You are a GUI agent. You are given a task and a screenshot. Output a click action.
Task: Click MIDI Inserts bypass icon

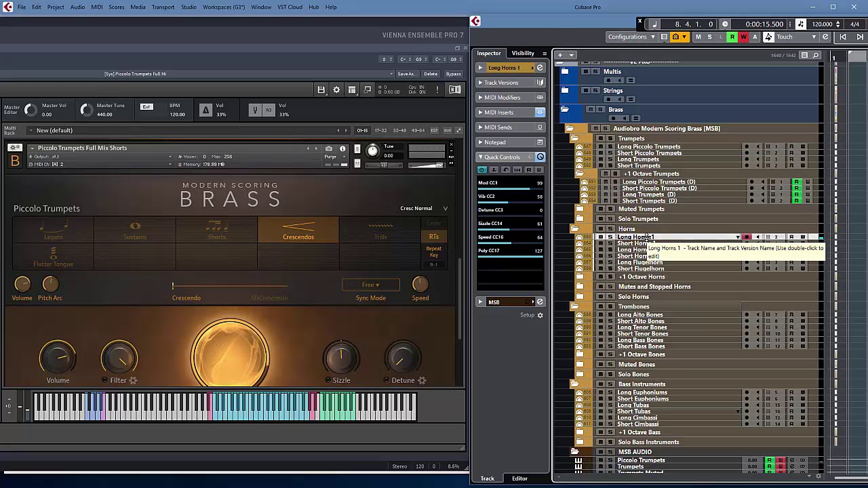tap(540, 113)
